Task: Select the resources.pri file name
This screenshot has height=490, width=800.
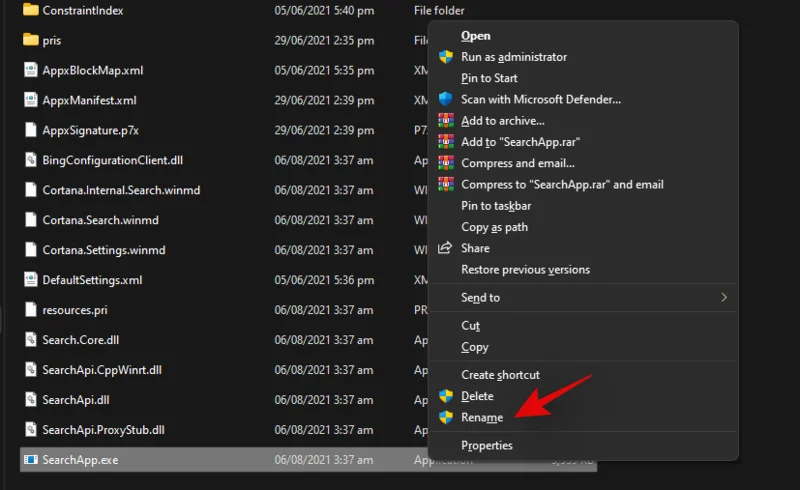Action: click(x=74, y=310)
